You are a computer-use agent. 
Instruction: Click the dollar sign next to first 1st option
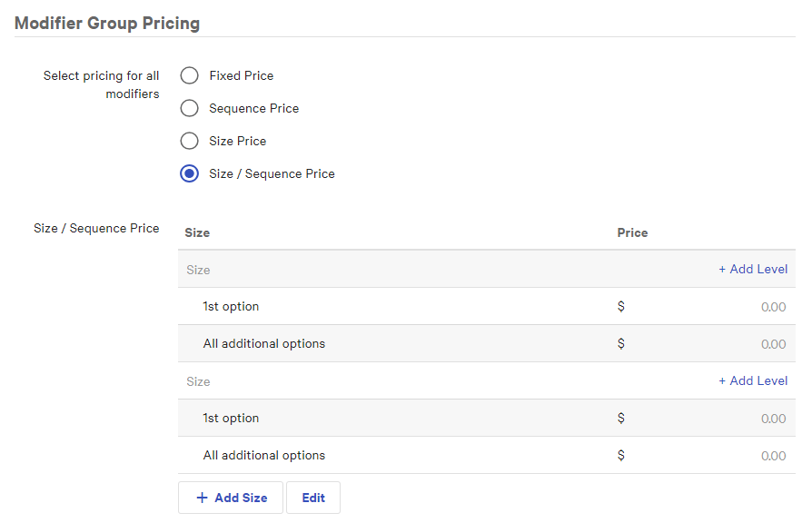click(621, 307)
